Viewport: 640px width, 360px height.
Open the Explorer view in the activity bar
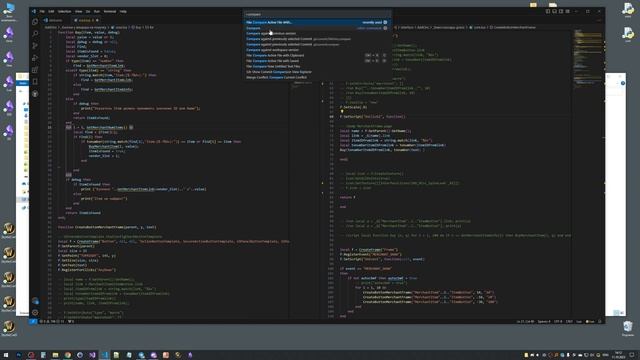[35, 22]
